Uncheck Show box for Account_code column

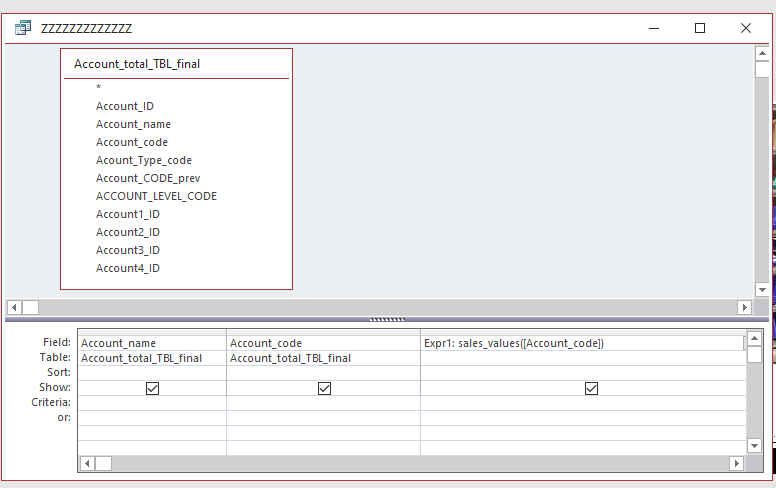tap(324, 389)
